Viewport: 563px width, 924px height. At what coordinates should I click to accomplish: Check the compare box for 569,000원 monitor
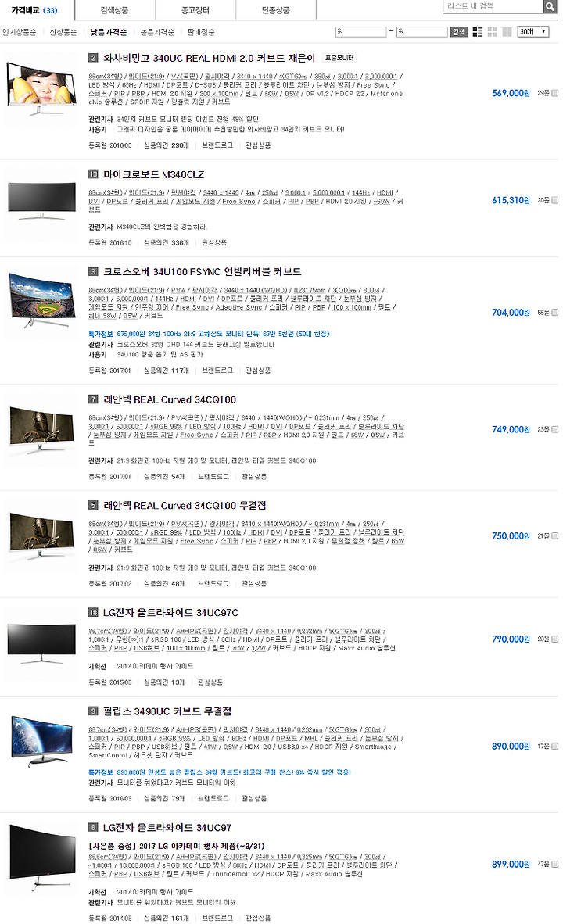(x=554, y=93)
